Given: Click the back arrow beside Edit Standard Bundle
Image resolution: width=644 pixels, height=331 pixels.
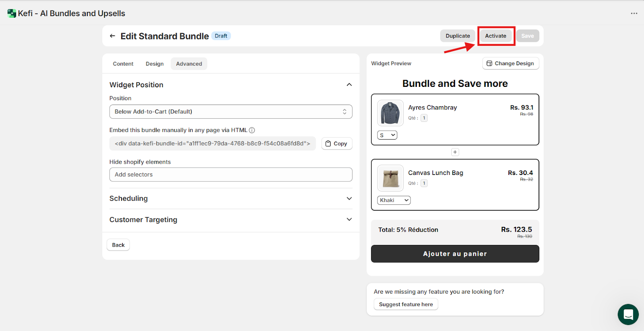Looking at the screenshot, I should coord(112,36).
